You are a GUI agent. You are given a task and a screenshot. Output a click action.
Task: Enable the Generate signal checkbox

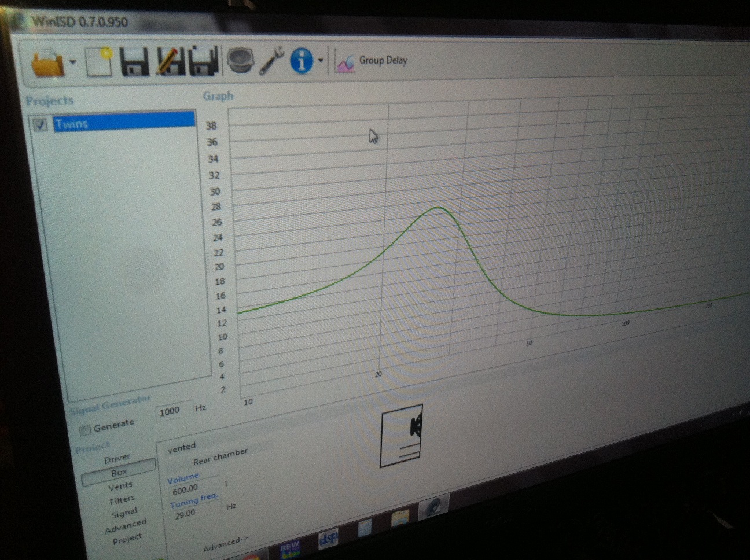[85, 430]
